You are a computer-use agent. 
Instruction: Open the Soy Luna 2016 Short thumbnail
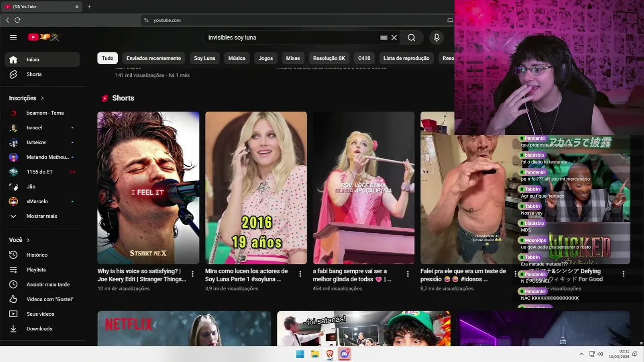(256, 188)
